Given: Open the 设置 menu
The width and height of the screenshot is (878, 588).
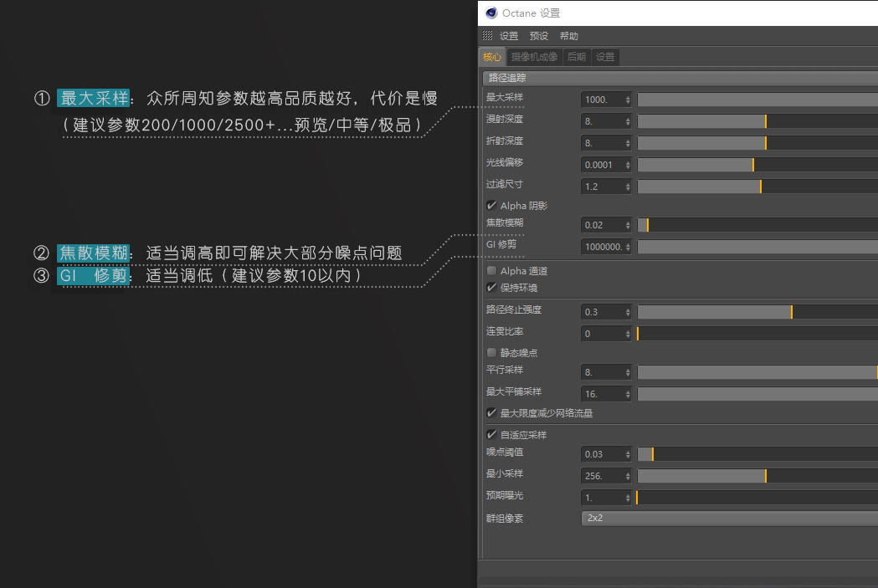Looking at the screenshot, I should tap(509, 36).
